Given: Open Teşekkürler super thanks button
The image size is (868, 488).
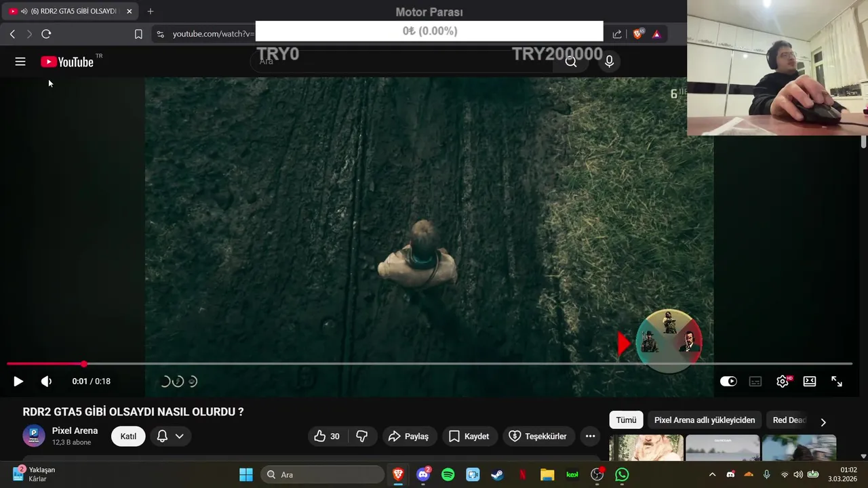Looking at the screenshot, I should tap(538, 436).
